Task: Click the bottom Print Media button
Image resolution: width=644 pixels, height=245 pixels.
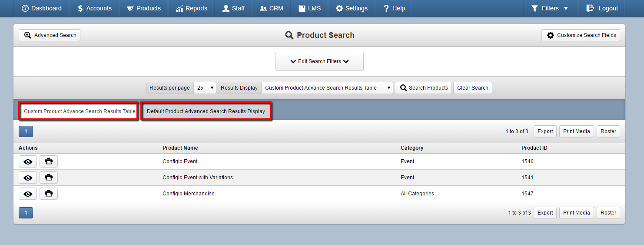Action: 577,213
